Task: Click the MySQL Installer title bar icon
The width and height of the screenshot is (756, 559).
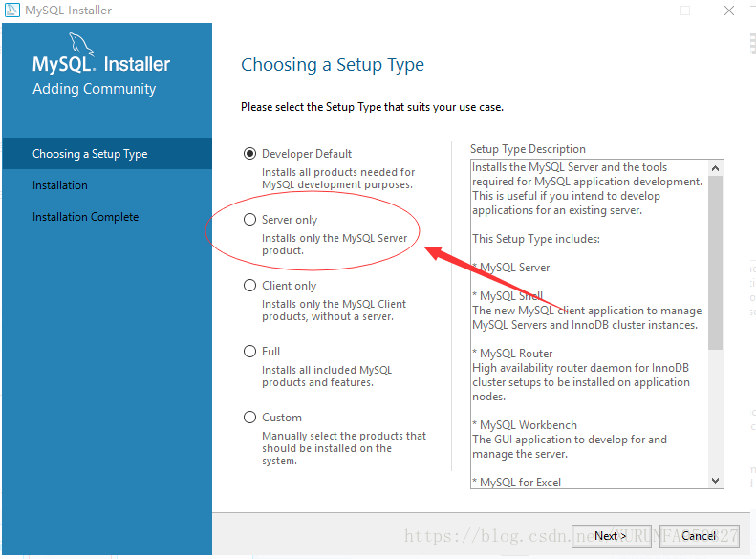Action: (x=12, y=10)
